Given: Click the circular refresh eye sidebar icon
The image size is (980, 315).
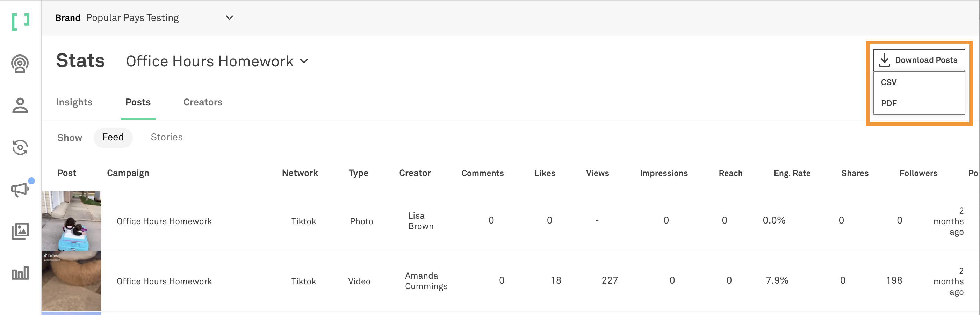Looking at the screenshot, I should pyautogui.click(x=20, y=147).
